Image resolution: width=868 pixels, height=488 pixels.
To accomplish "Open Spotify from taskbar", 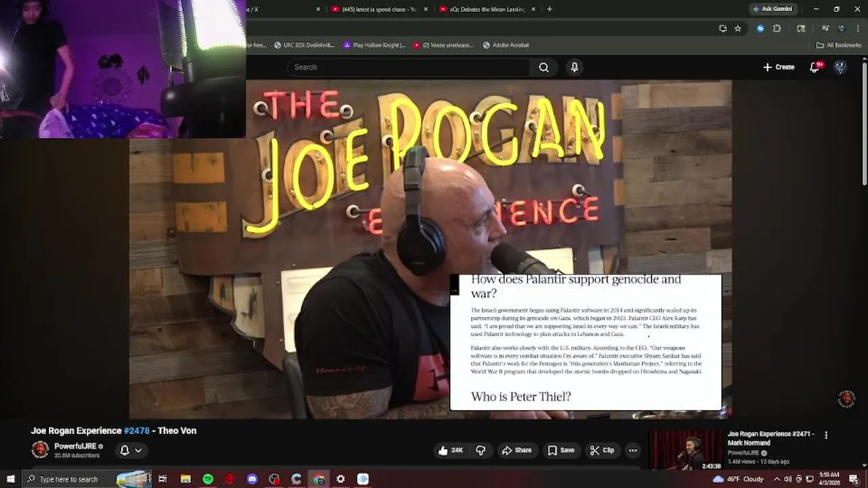I will (208, 479).
